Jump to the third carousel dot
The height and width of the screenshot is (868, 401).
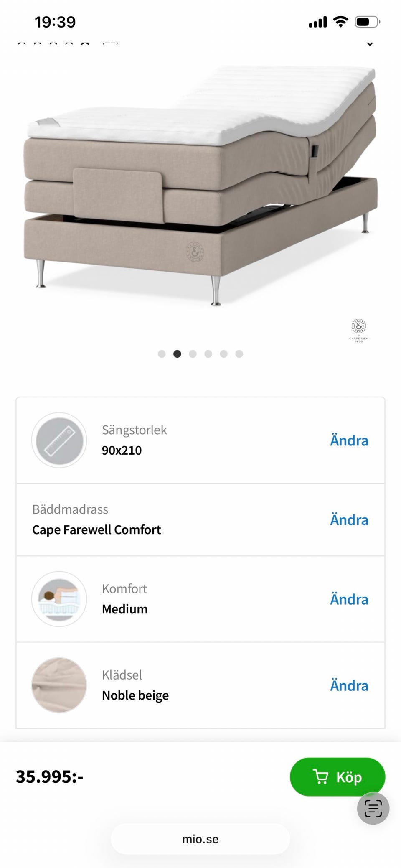(193, 354)
